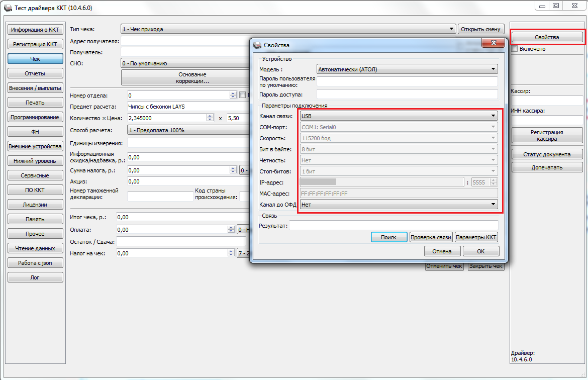
Task: Click the Открыть смену button
Action: pos(481,29)
